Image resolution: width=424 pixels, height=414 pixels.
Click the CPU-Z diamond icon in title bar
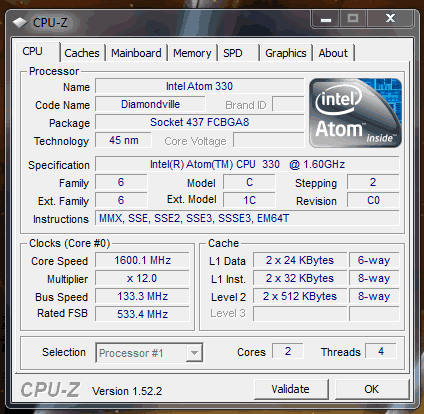tap(20, 23)
